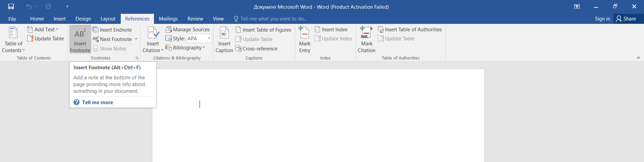Click Insert Table of Figures
The height and width of the screenshot is (162, 644).
tap(263, 30)
